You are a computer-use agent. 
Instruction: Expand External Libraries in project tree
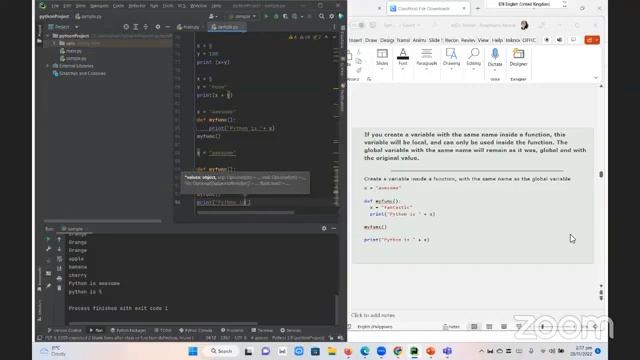(48, 66)
